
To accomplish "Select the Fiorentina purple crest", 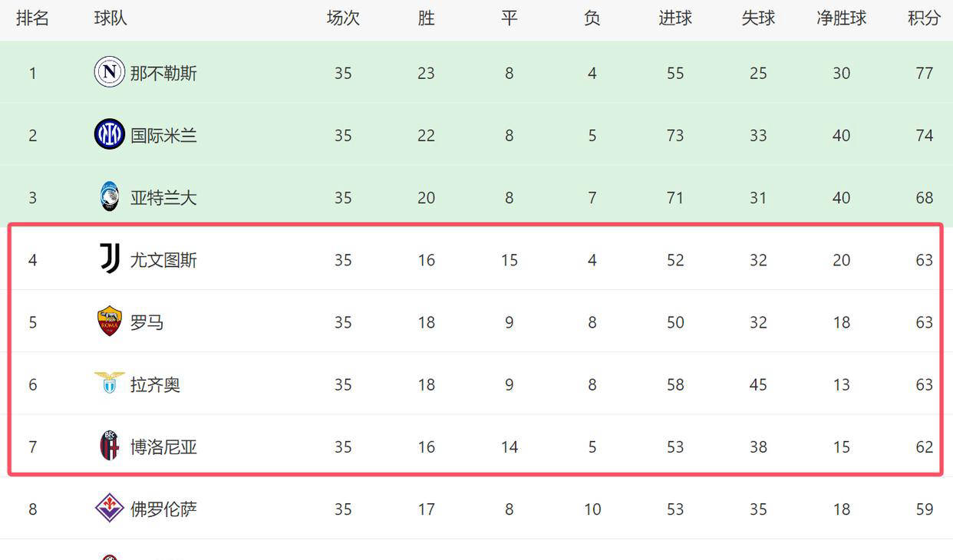I will tap(109, 508).
